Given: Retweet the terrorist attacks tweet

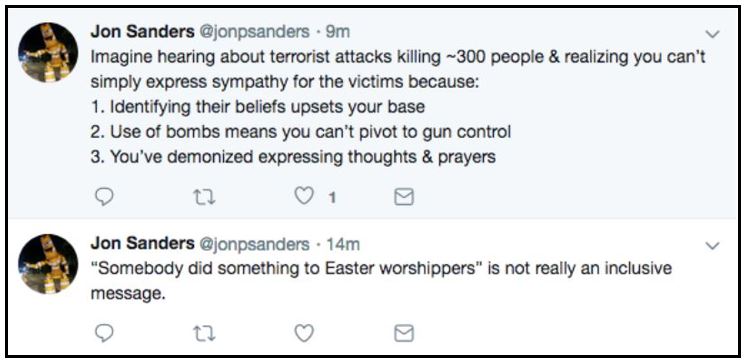Looking at the screenshot, I should click(205, 198).
